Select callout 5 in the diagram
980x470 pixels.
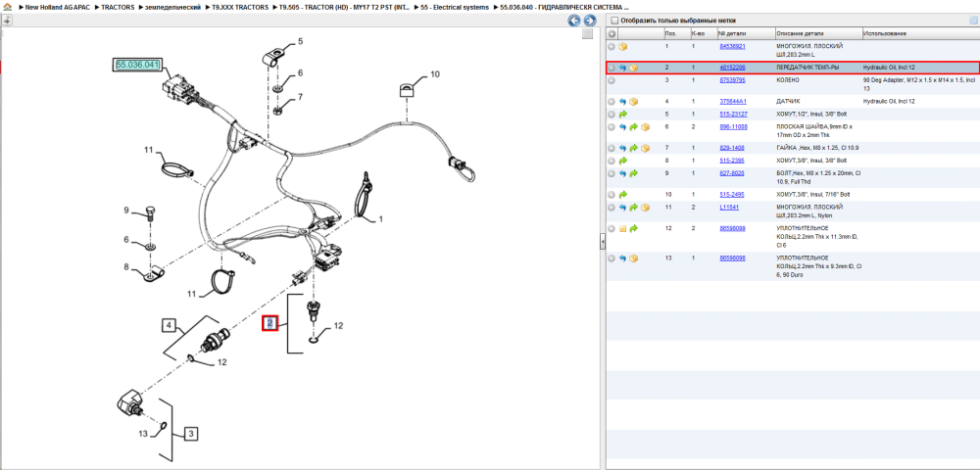pyautogui.click(x=300, y=42)
